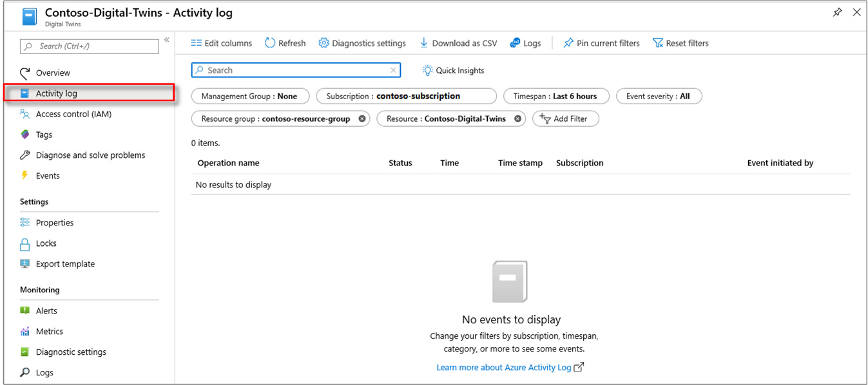
Task: Sort by Time stamp column header
Action: pos(521,163)
